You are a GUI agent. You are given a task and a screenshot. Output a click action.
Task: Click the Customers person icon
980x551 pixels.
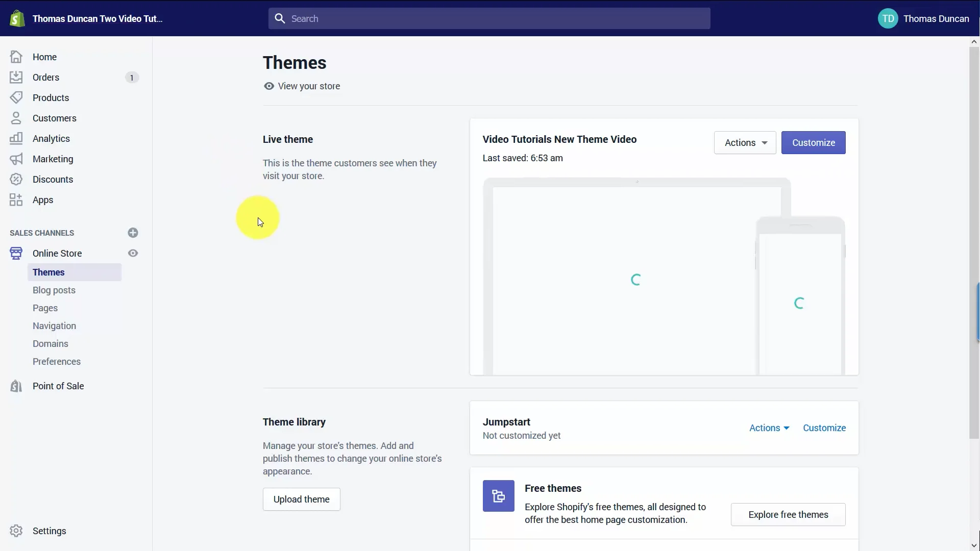(16, 118)
